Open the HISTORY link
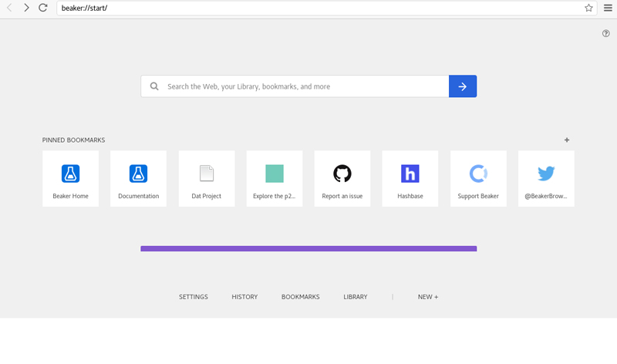 (244, 297)
